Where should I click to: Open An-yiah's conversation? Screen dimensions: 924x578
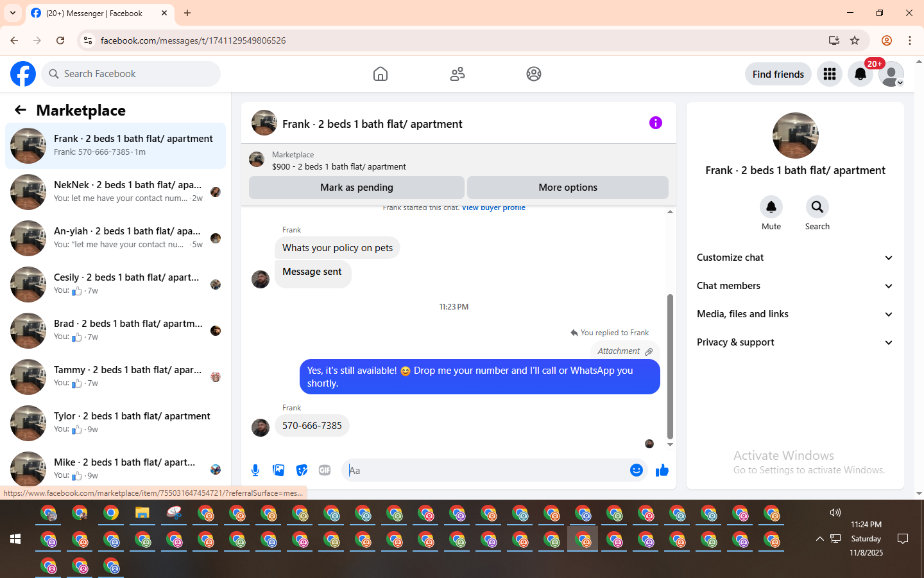[x=116, y=238]
